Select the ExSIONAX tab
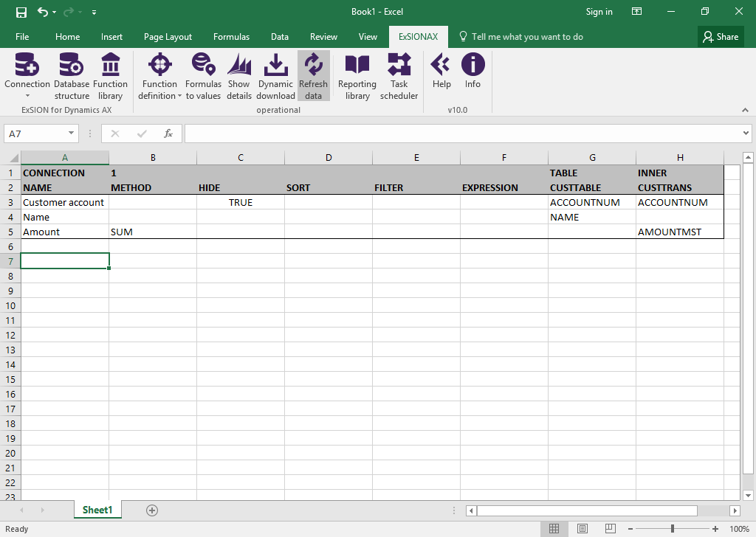The height and width of the screenshot is (537, 756). coord(418,37)
